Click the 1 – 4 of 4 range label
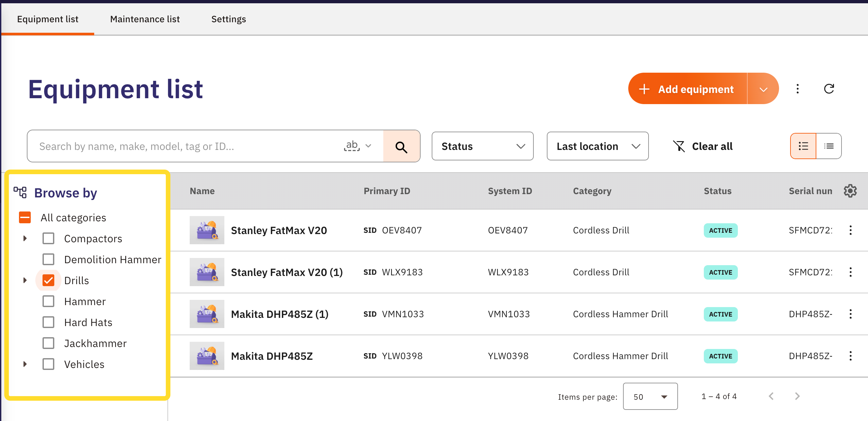The height and width of the screenshot is (421, 868). (x=719, y=396)
